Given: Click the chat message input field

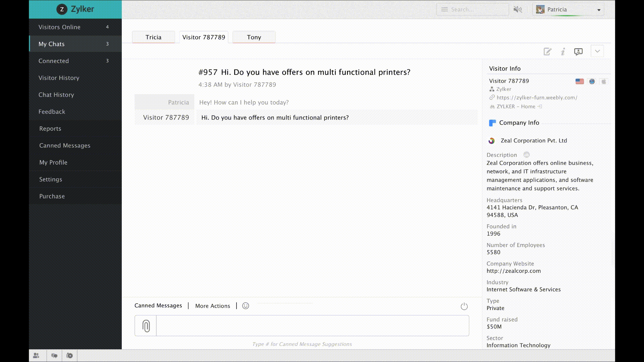Looking at the screenshot, I should [x=312, y=325].
